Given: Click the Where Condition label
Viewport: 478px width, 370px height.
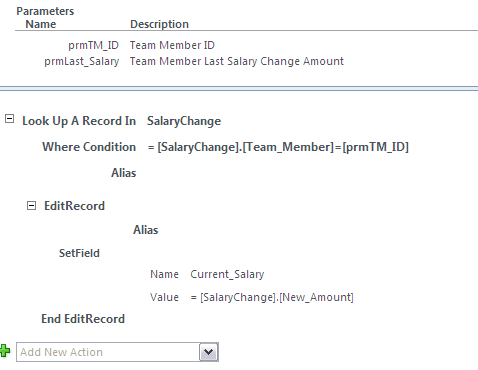Looking at the screenshot, I should click(89, 147).
